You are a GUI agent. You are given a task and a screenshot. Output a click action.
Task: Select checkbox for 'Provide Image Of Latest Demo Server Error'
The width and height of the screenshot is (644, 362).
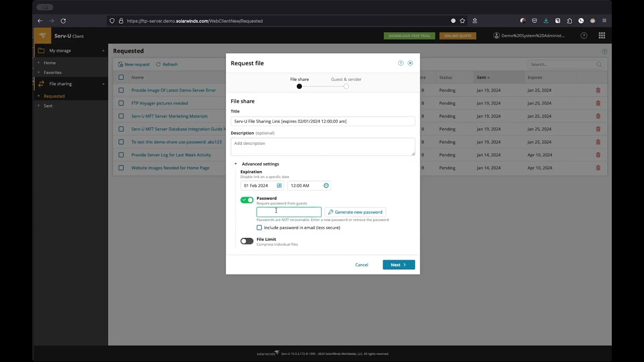point(121,90)
